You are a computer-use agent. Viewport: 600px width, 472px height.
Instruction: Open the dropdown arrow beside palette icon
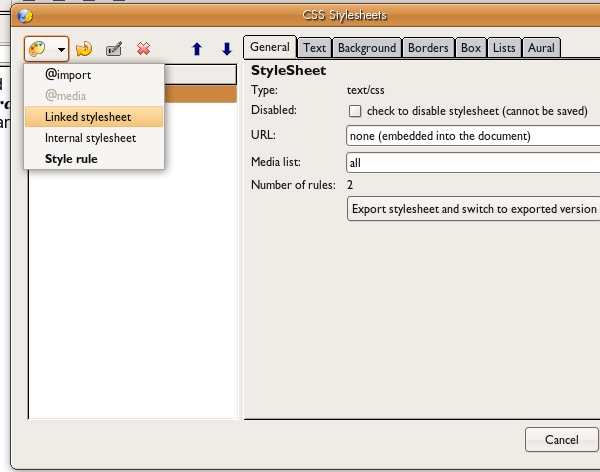pyautogui.click(x=61, y=49)
